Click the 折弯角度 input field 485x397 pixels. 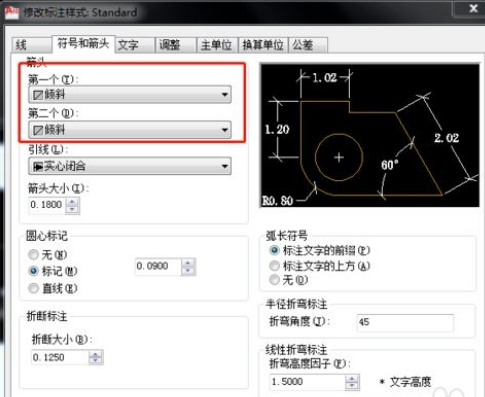coord(405,322)
